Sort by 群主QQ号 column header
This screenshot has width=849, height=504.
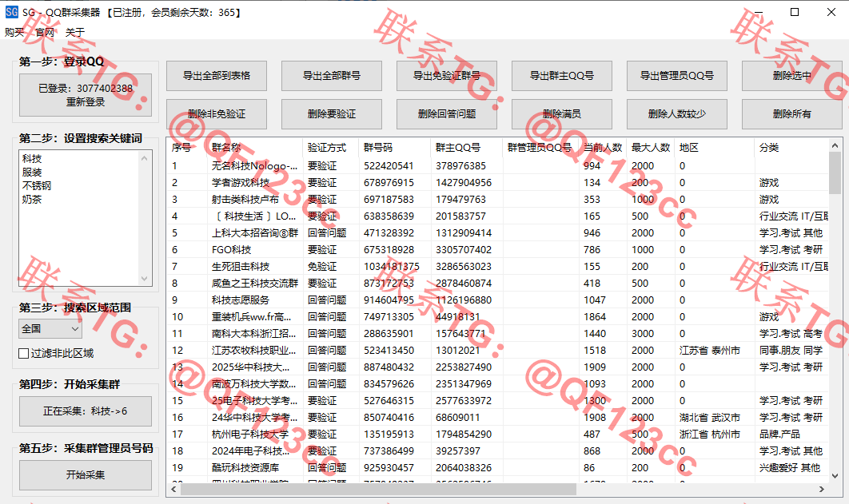(468, 148)
